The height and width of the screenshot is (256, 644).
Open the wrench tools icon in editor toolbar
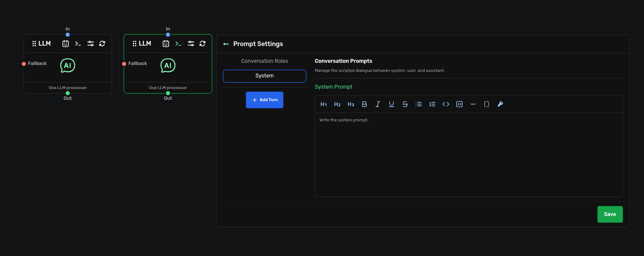click(500, 104)
